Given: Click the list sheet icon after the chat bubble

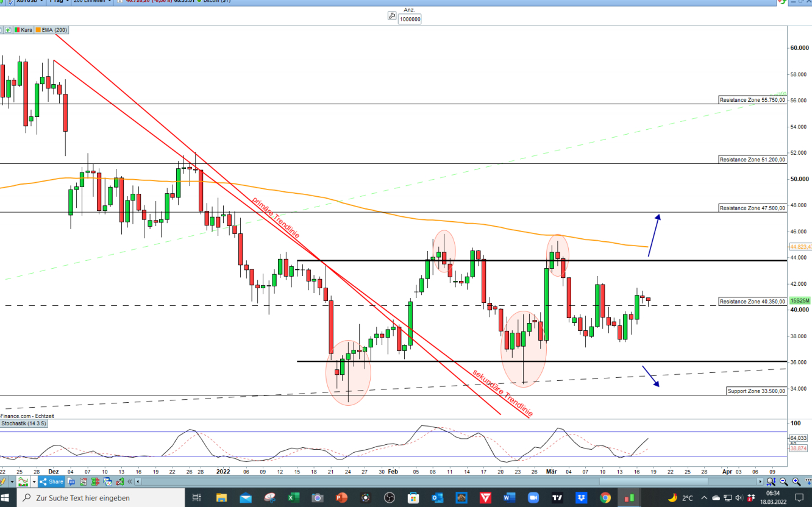Looking at the screenshot, I should [x=83, y=481].
